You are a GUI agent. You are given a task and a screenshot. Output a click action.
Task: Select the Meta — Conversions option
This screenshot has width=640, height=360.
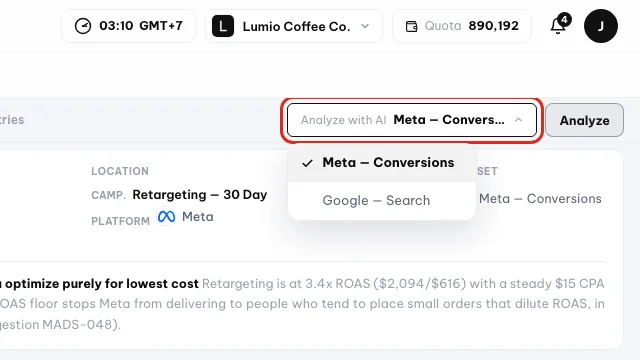(382, 163)
